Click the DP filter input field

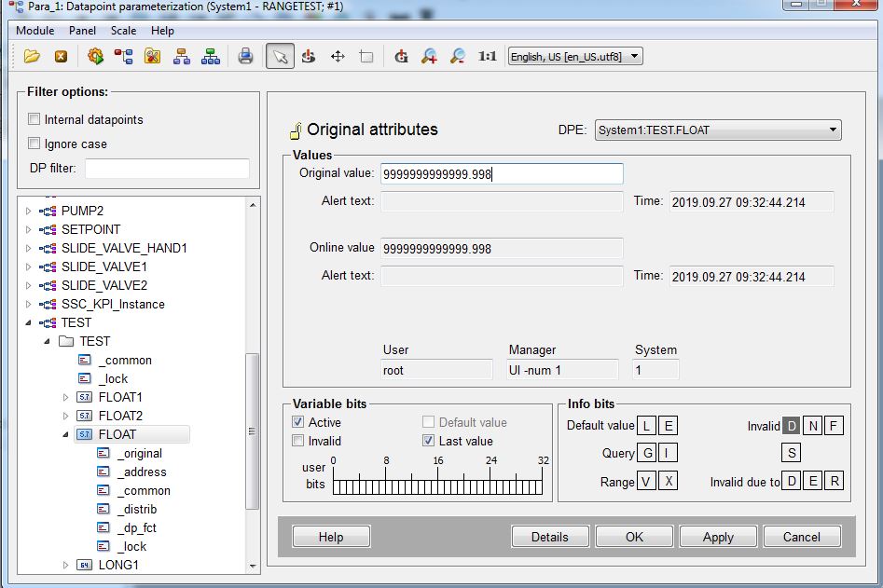(x=167, y=169)
